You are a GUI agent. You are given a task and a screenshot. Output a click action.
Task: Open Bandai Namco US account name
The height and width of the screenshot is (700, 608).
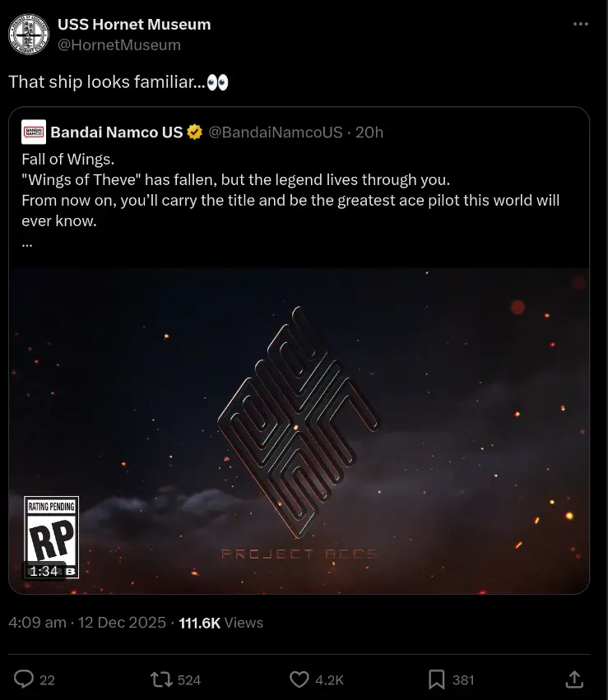point(117,132)
